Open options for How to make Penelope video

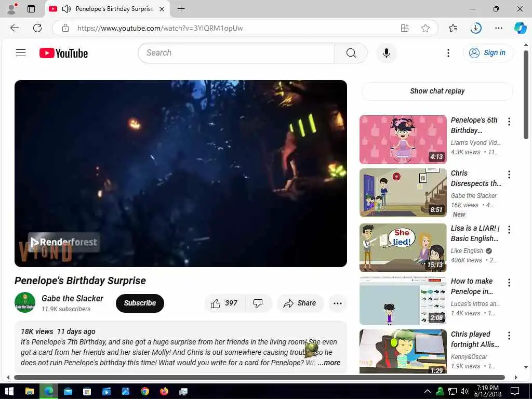pos(509,282)
